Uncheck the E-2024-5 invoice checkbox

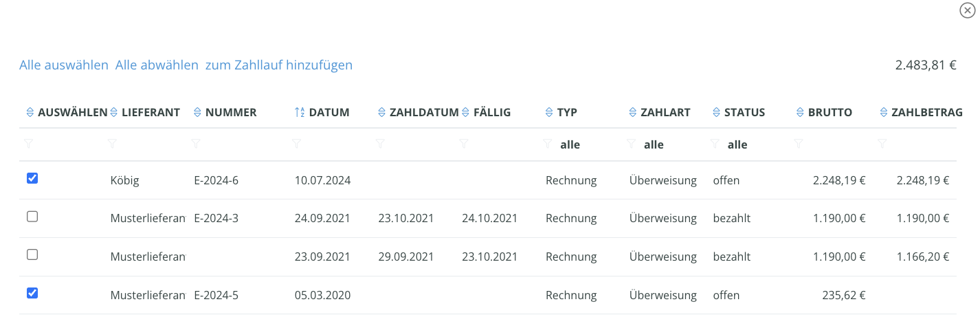coord(32,293)
